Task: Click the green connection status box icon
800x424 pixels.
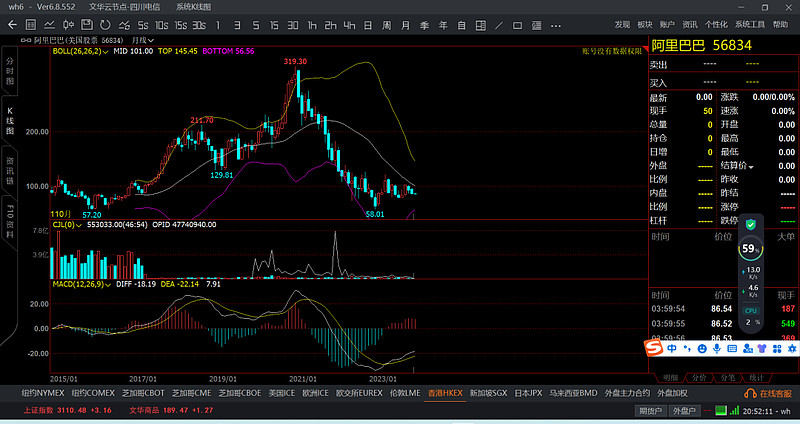Action: 720,410
